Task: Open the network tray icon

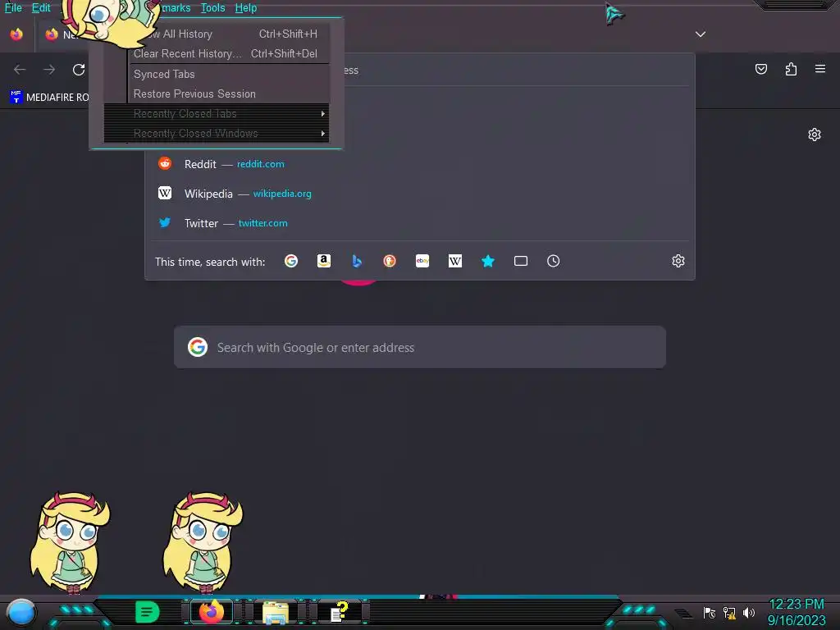Action: [x=729, y=612]
